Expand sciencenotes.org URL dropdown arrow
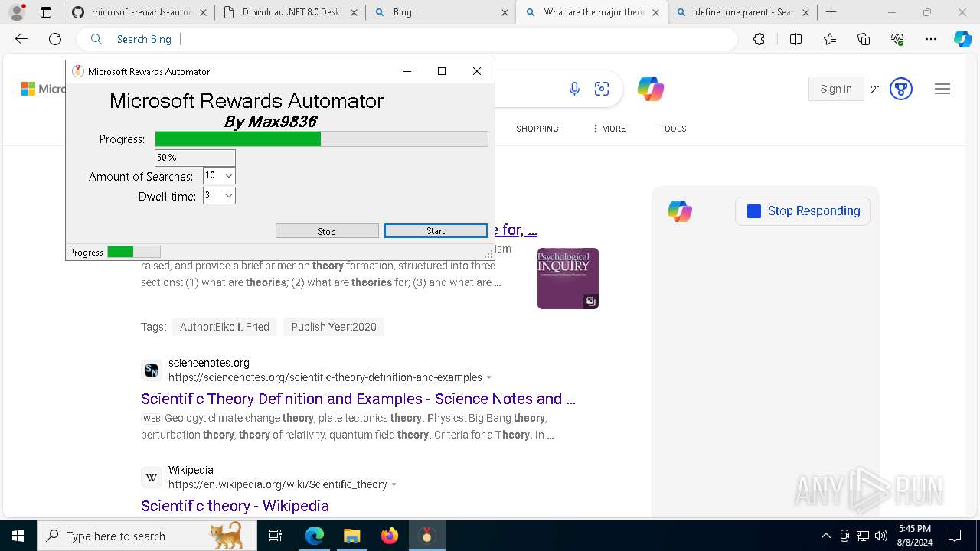 (x=489, y=377)
